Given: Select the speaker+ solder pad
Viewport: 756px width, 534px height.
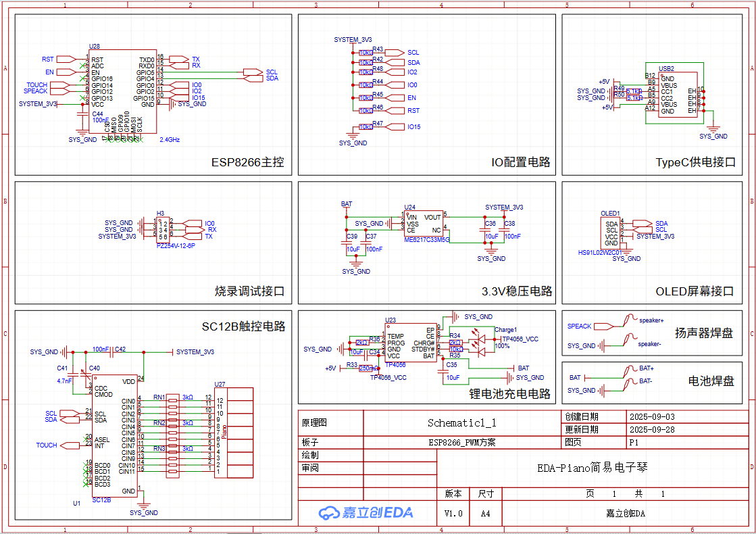Looking at the screenshot, I should [x=629, y=320].
